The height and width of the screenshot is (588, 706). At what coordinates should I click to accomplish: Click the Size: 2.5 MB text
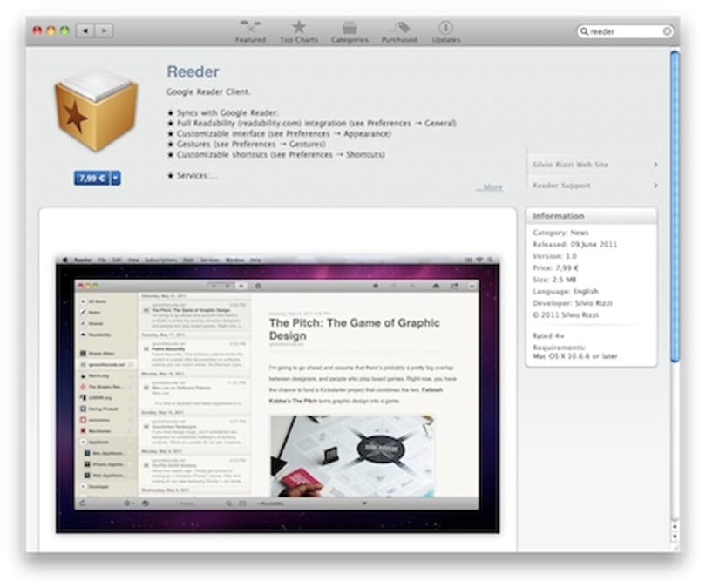click(554, 280)
